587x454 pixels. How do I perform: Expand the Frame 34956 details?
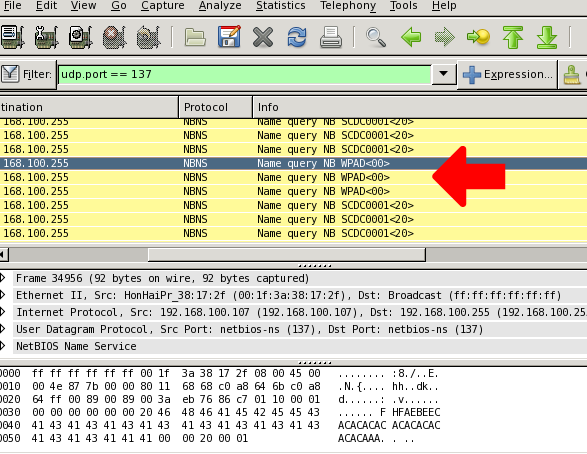pos(3,278)
